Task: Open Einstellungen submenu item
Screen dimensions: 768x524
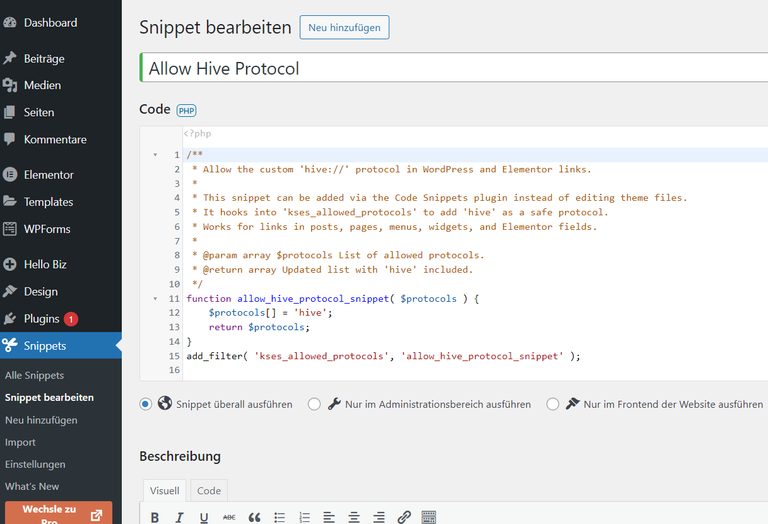Action: pyautogui.click(x=35, y=464)
